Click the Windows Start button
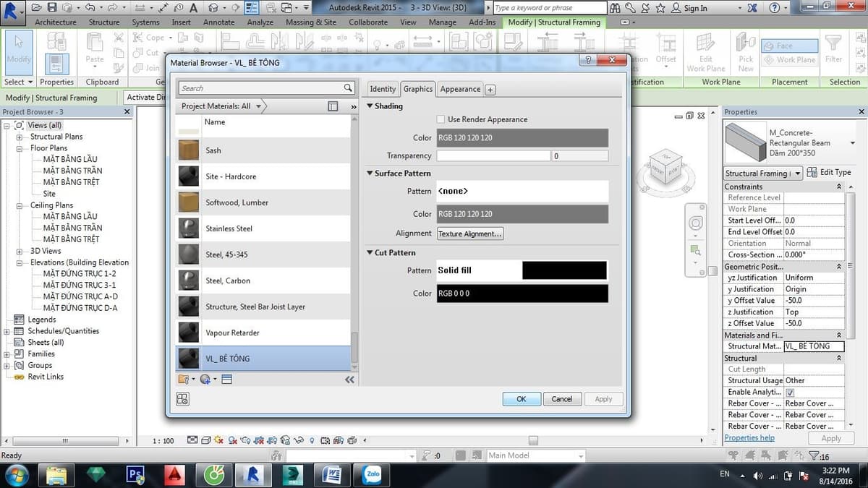 (x=17, y=474)
